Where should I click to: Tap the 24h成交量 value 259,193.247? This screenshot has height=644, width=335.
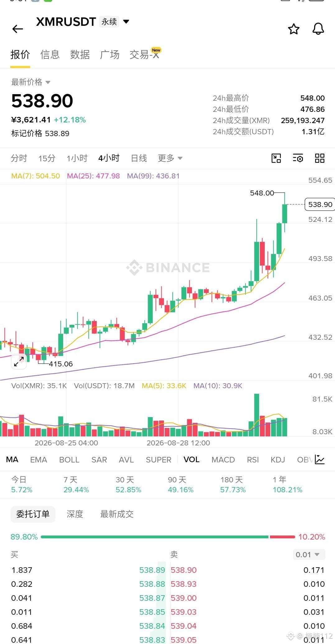pyautogui.click(x=303, y=121)
